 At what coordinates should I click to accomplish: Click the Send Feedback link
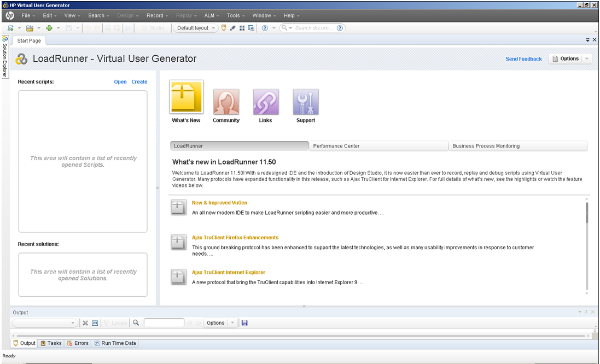pyautogui.click(x=523, y=59)
